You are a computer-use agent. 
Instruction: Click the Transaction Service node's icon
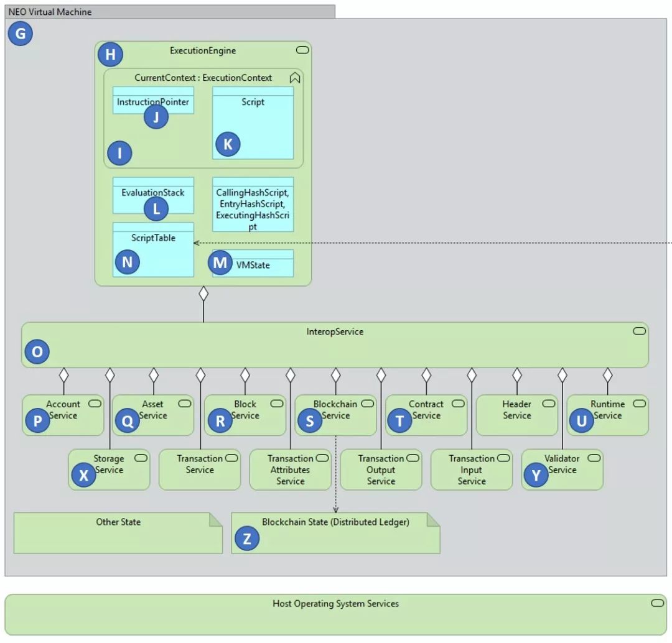(231, 458)
